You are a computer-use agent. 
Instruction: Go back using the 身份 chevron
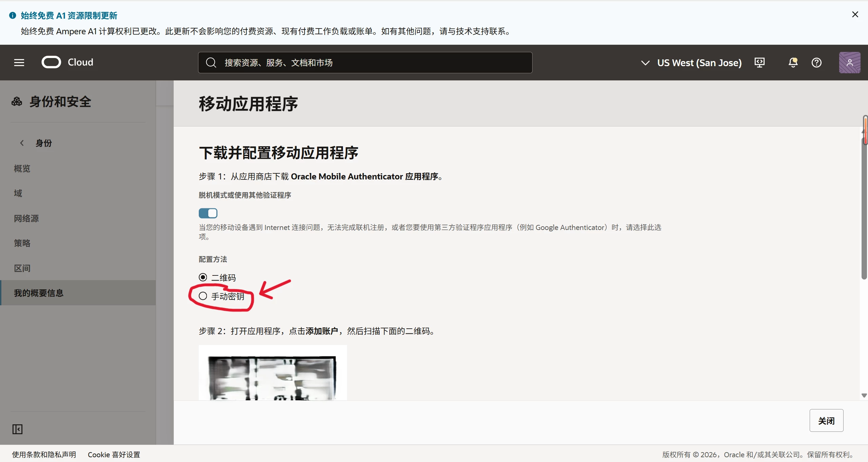22,143
